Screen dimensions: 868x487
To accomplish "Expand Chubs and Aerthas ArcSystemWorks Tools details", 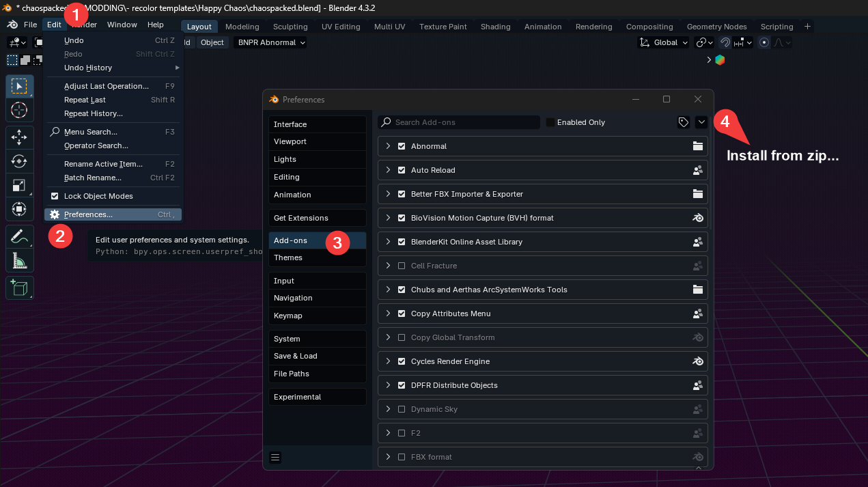I will [388, 290].
